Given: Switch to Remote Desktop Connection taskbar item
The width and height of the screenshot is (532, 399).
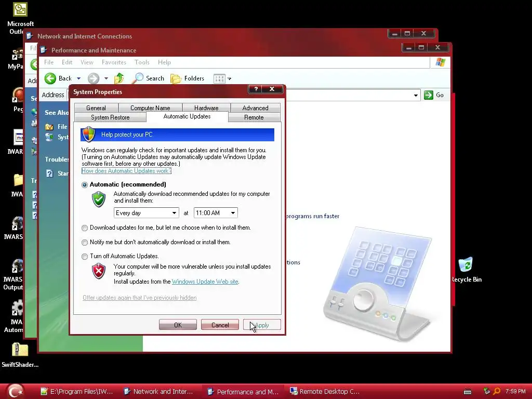Looking at the screenshot, I should point(325,392).
